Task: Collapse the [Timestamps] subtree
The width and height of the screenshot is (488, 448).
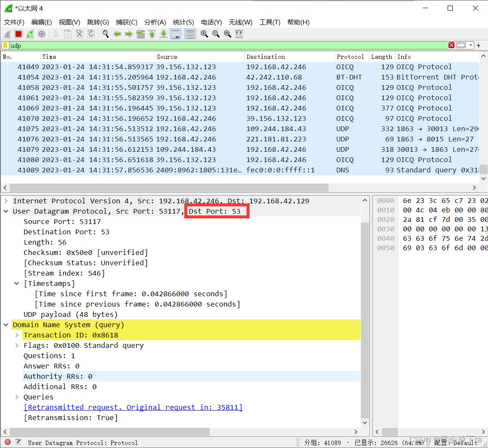Action: [x=17, y=283]
